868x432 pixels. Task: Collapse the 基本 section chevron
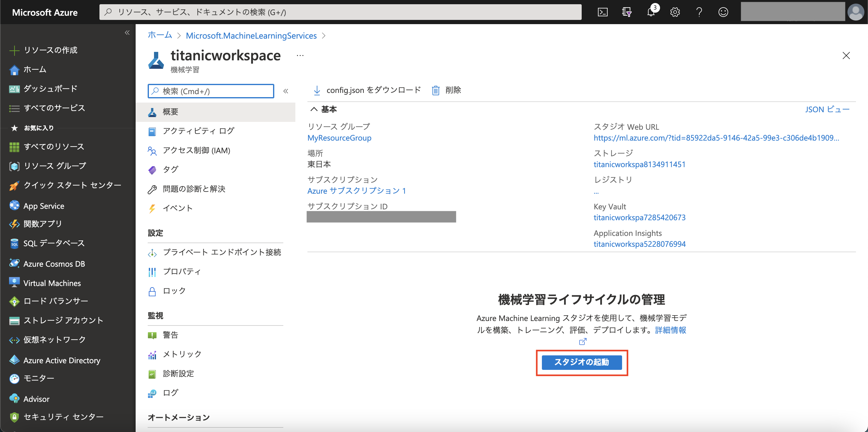(x=314, y=109)
